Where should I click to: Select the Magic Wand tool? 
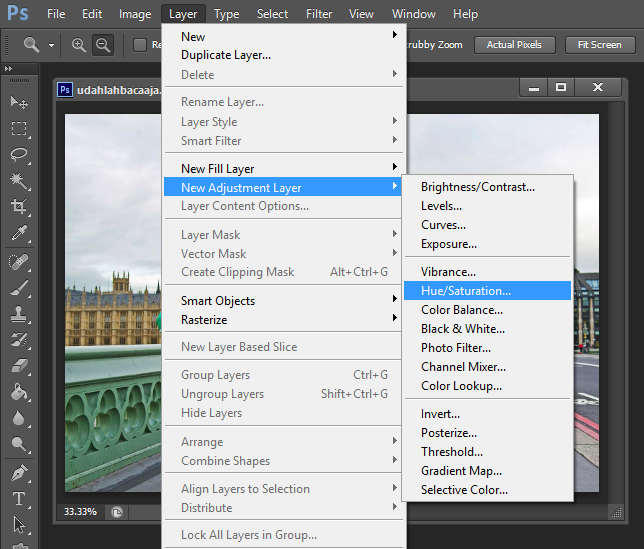coord(19,181)
